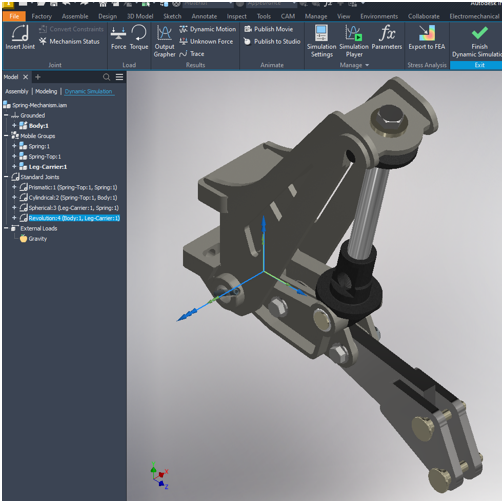Select Spring-Mechanism.iam root node
The image size is (502, 504).
35,105
